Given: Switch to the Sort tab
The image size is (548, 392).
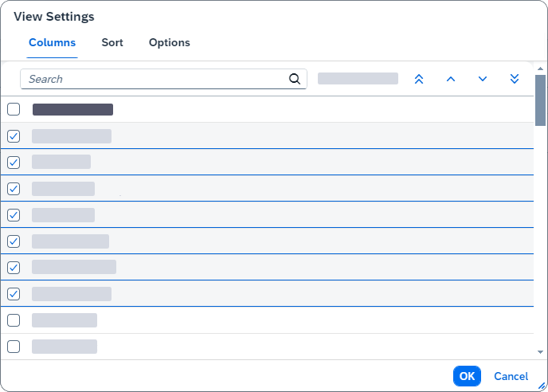Looking at the screenshot, I should (112, 43).
